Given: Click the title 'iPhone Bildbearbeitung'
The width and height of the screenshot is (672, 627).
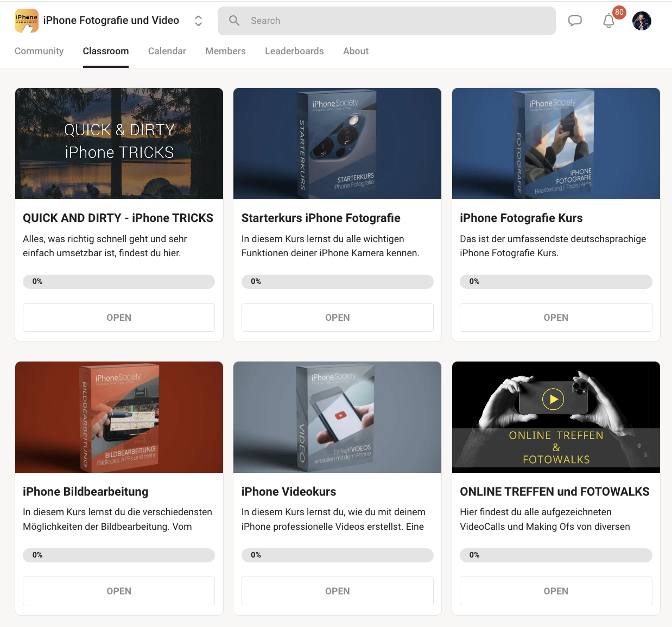Looking at the screenshot, I should 86,492.
